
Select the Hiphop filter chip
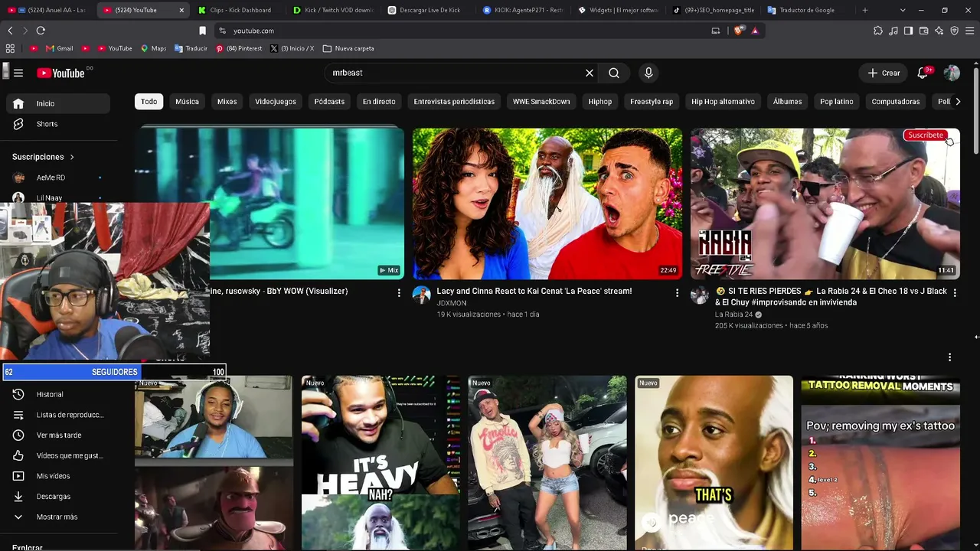(x=600, y=102)
